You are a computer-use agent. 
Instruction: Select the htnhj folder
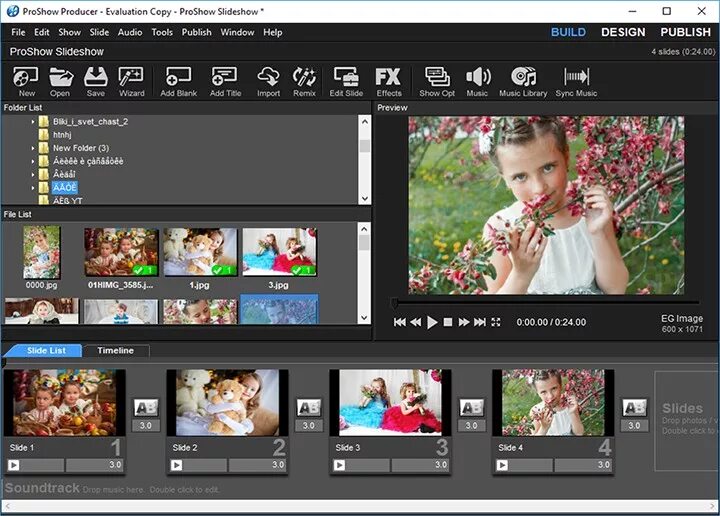(x=62, y=135)
